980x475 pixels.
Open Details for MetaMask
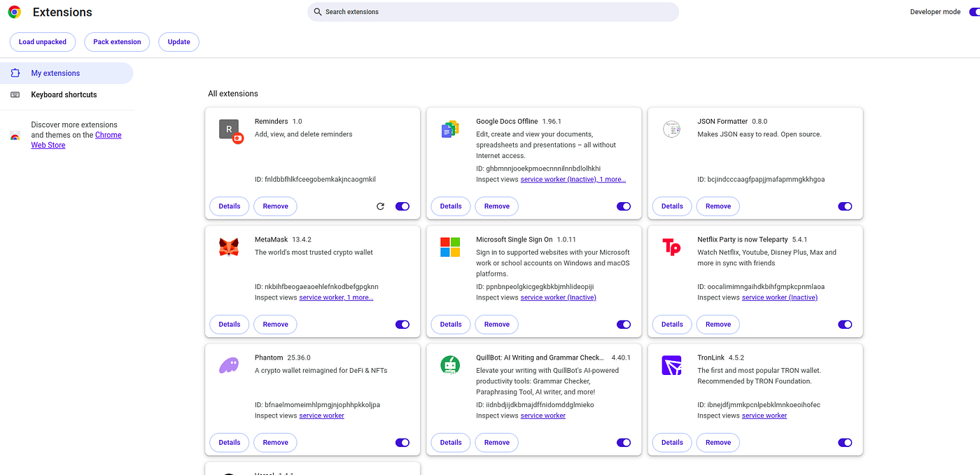(230, 325)
